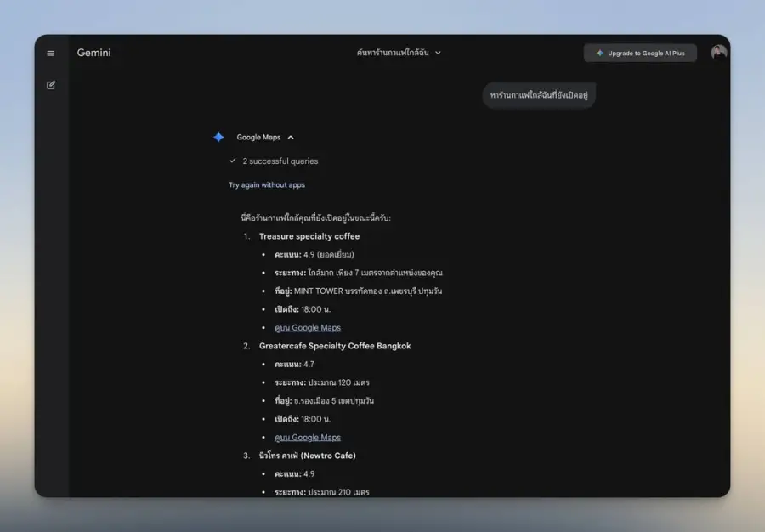Click the 4.9 rating under Newtro Cafe

click(x=295, y=474)
